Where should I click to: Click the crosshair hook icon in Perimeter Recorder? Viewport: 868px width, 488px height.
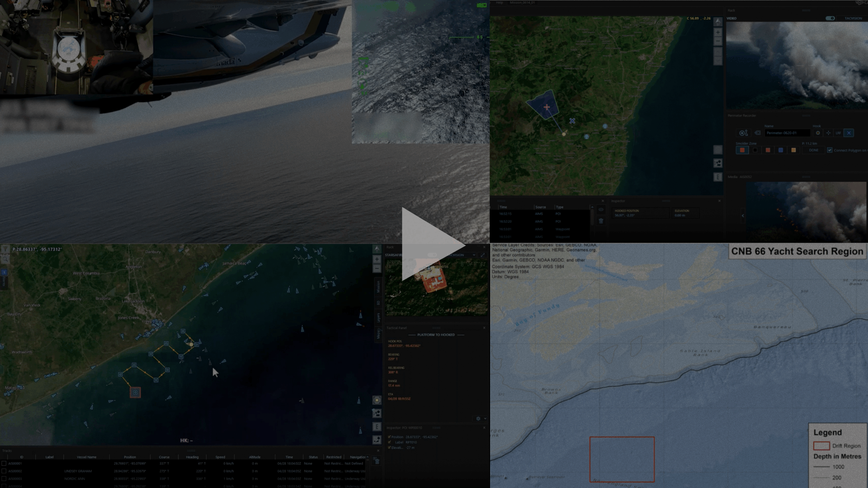828,133
